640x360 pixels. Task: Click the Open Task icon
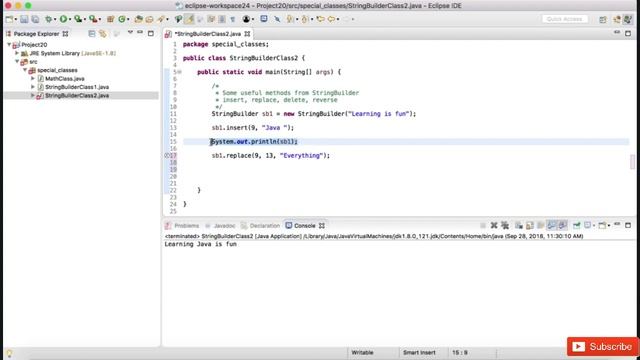click(x=149, y=19)
